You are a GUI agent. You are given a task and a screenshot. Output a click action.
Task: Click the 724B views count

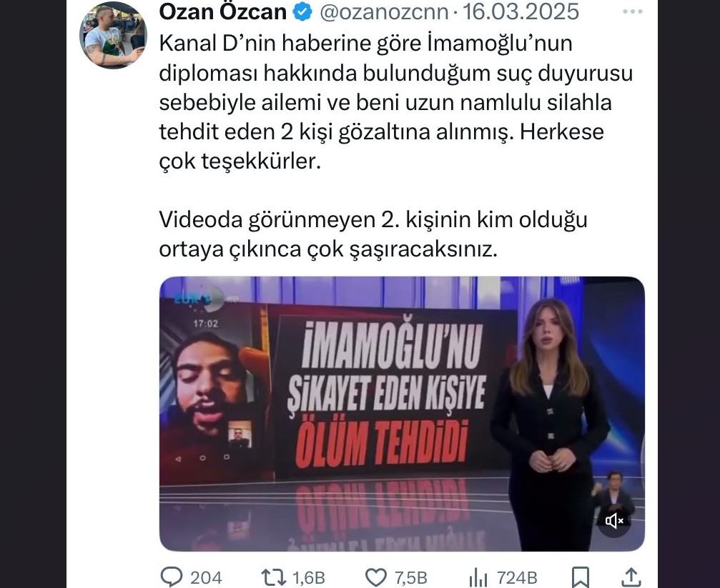tap(517, 577)
